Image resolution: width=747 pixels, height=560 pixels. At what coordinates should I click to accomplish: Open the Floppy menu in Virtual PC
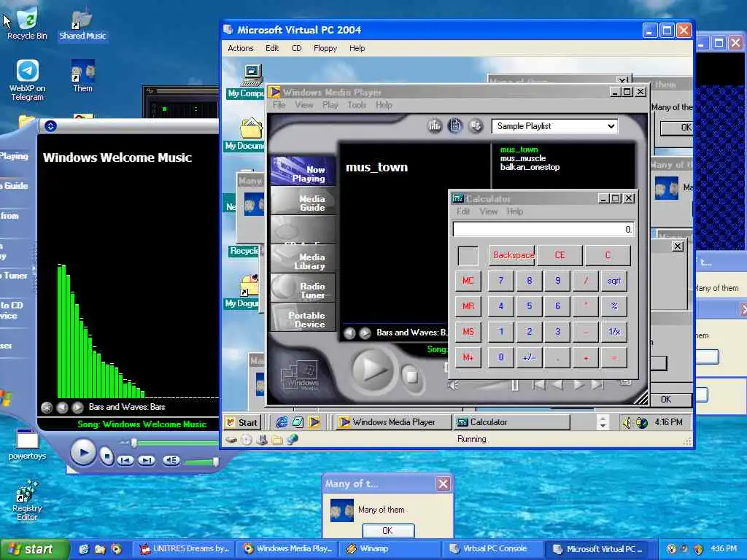click(x=325, y=48)
